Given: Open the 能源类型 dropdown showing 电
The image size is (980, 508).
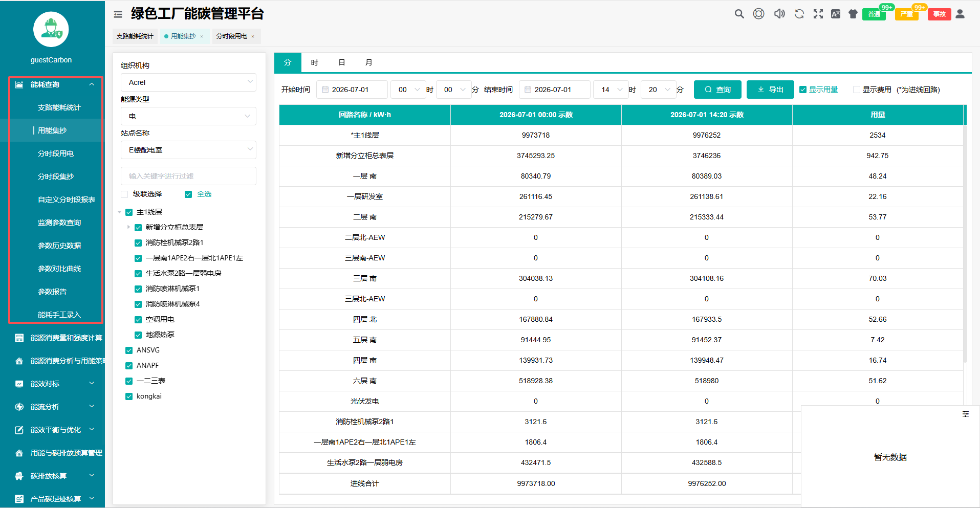Looking at the screenshot, I should pyautogui.click(x=188, y=116).
